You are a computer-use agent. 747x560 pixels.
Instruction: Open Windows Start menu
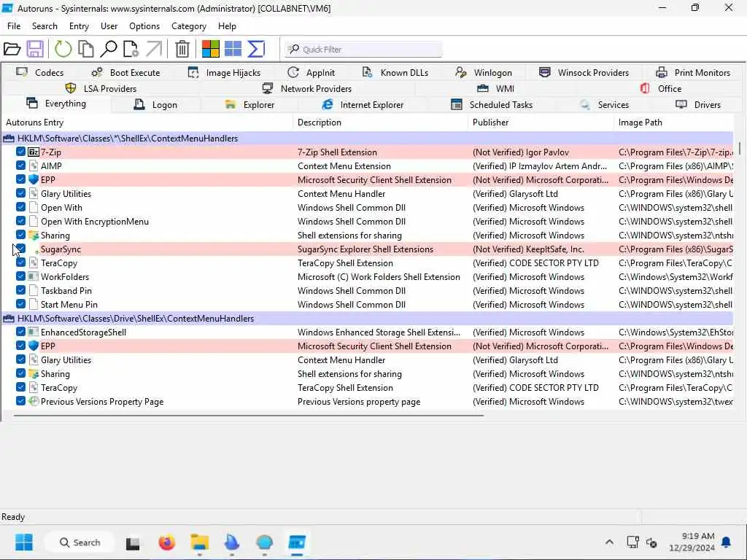click(24, 542)
